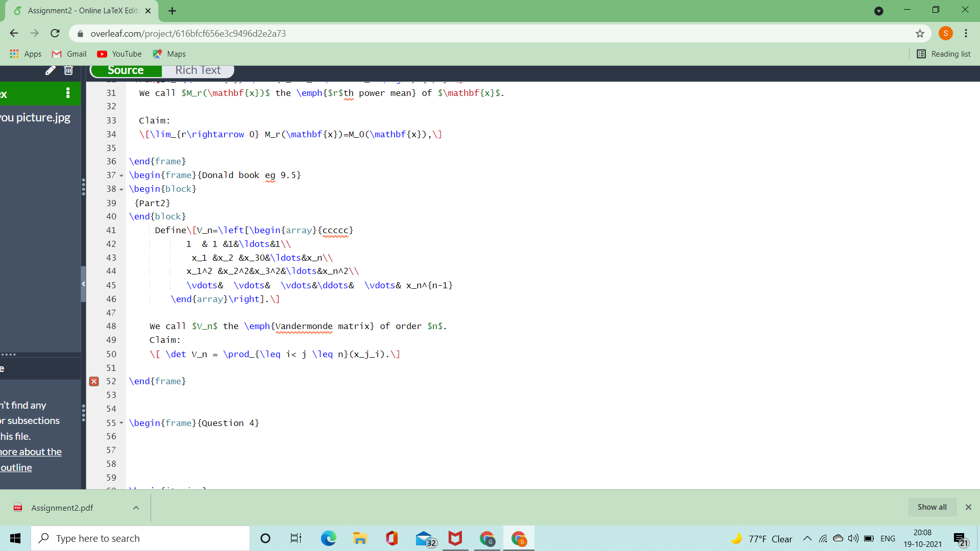This screenshot has width=980, height=551.
Task: Collapse the file sidebar with the arrow handle
Action: coord(83,284)
